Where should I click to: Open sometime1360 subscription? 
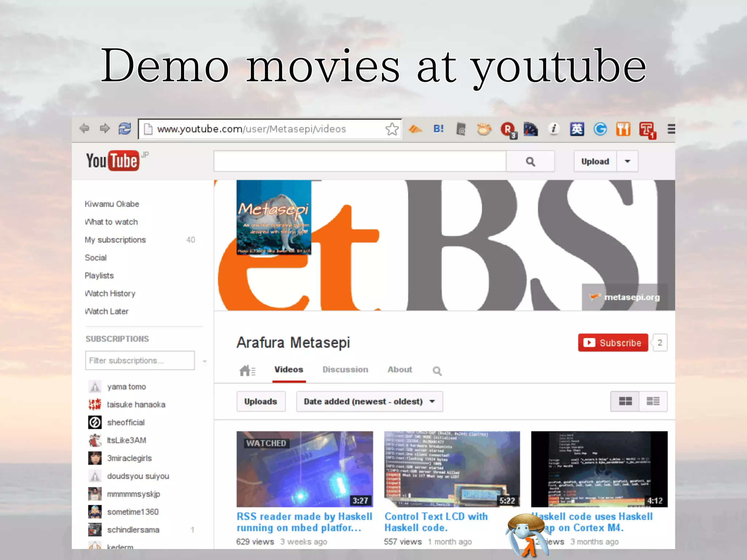click(x=132, y=512)
